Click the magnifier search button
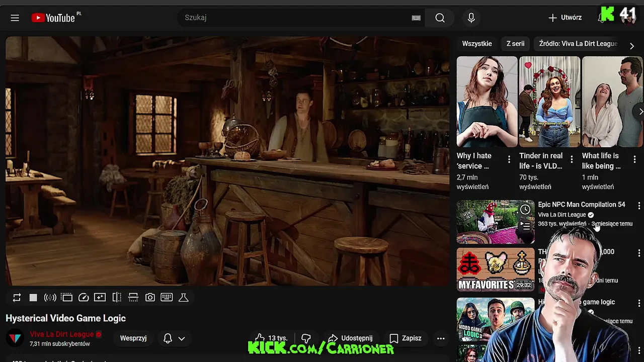Viewport: 644px width, 362px height. (x=440, y=18)
